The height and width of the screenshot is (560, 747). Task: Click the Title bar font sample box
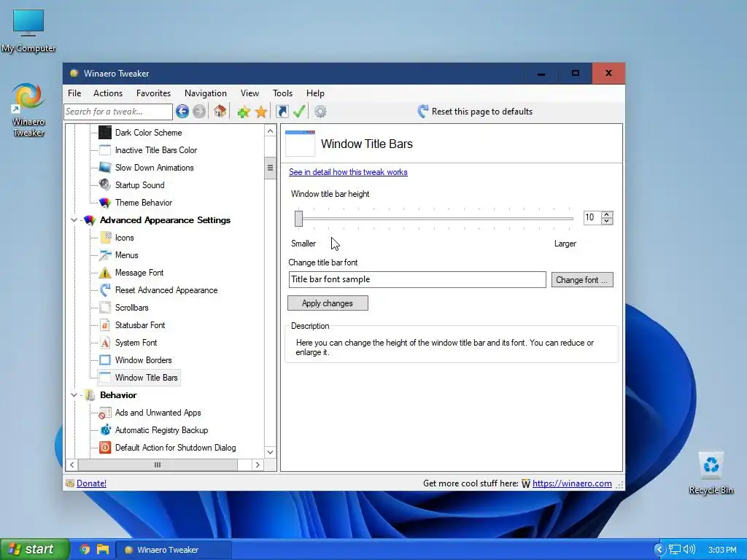pyautogui.click(x=417, y=279)
